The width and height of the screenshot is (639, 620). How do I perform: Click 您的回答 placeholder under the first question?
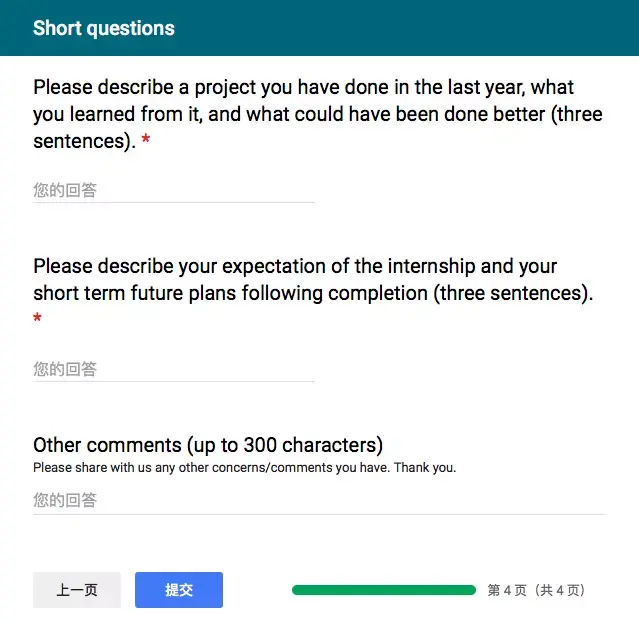click(x=65, y=190)
